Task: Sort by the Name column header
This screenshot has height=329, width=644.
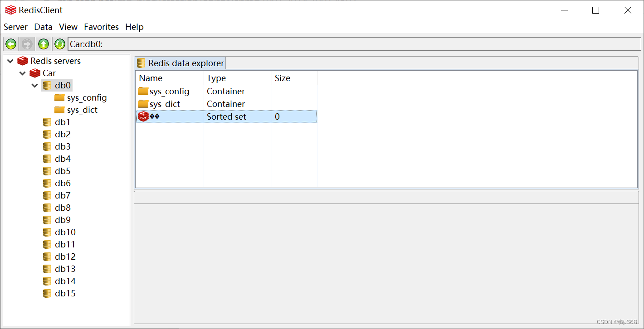Action: [x=170, y=78]
